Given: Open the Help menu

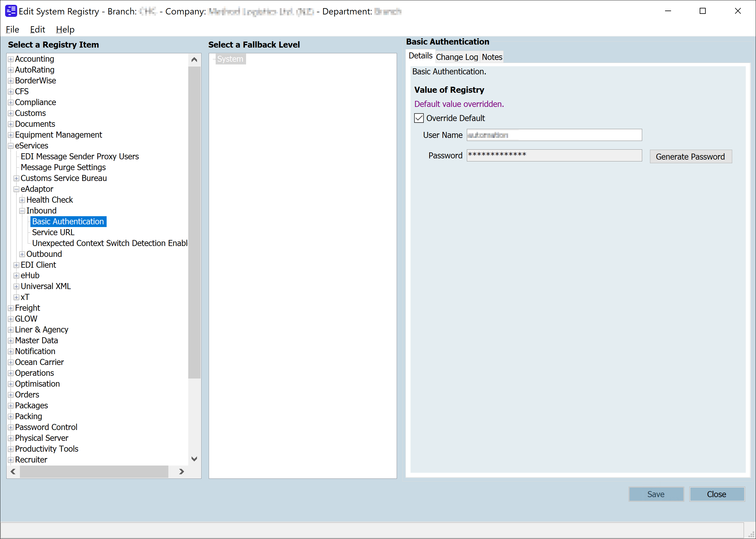Looking at the screenshot, I should click(x=65, y=29).
